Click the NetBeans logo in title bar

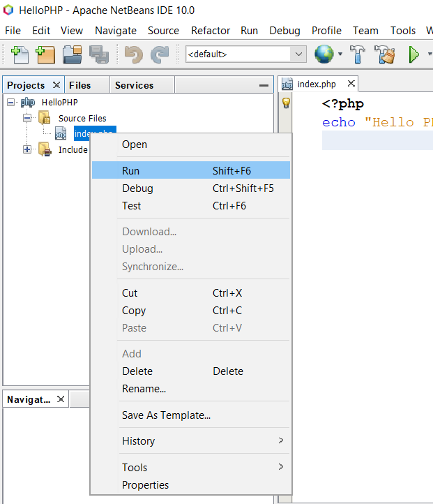point(8,10)
